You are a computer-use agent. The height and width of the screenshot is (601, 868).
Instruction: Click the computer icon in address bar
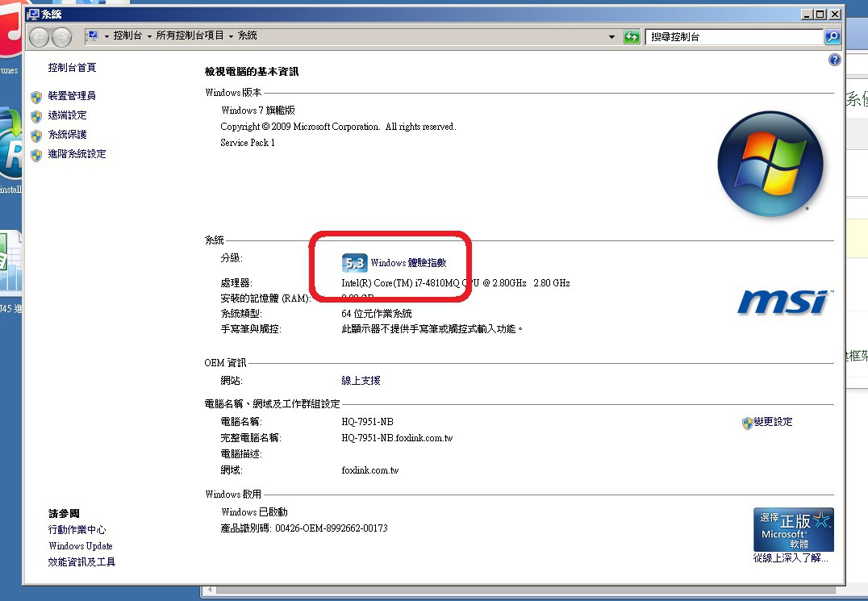coord(93,36)
